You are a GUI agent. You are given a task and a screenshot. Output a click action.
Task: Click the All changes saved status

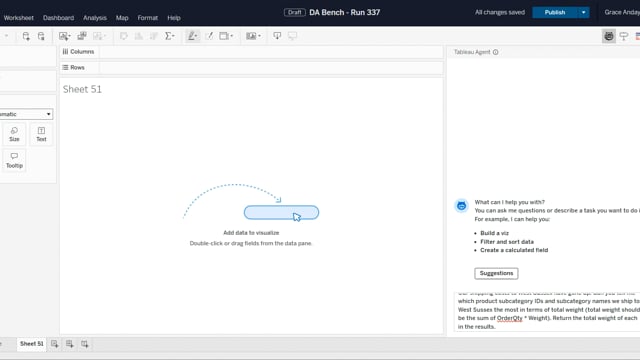pos(500,13)
